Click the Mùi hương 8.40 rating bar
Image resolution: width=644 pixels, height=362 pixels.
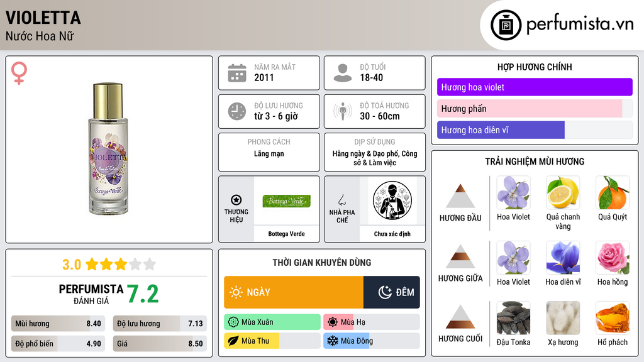[58, 324]
